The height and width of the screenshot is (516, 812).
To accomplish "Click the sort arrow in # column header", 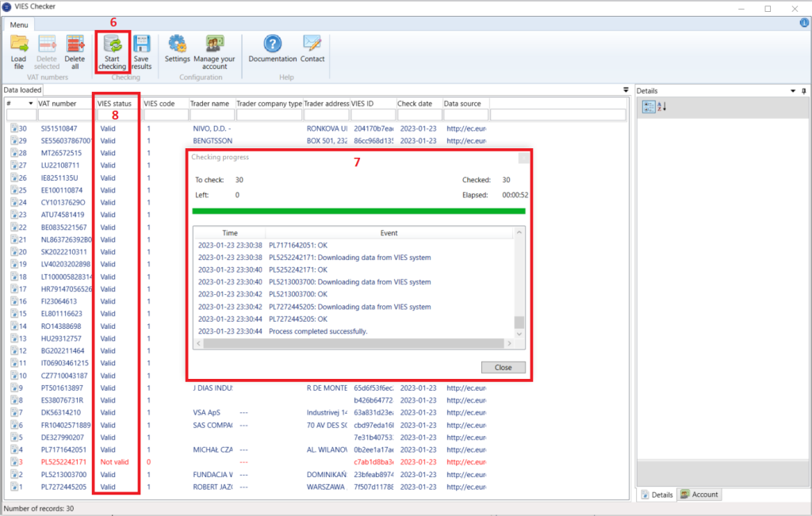I will [31, 104].
